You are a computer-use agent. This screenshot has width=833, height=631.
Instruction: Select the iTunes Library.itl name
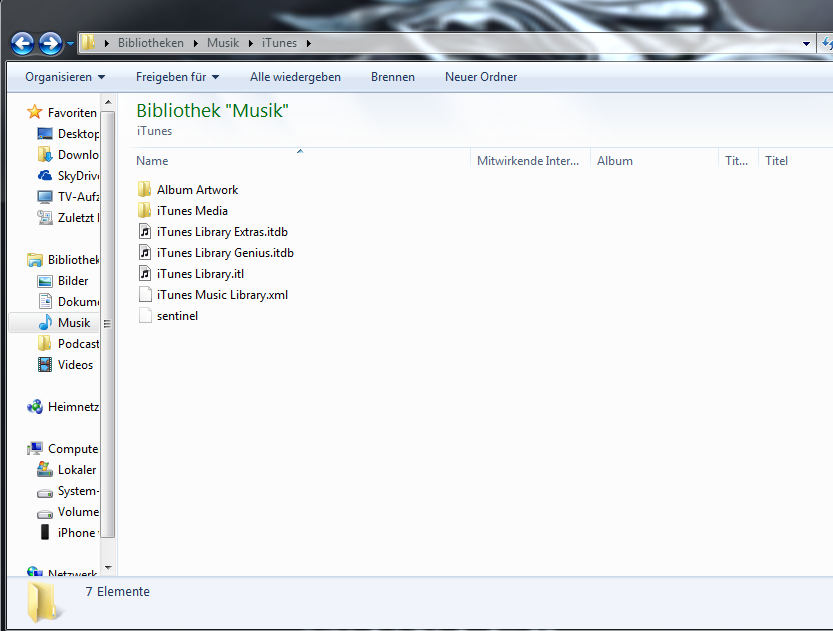200,274
